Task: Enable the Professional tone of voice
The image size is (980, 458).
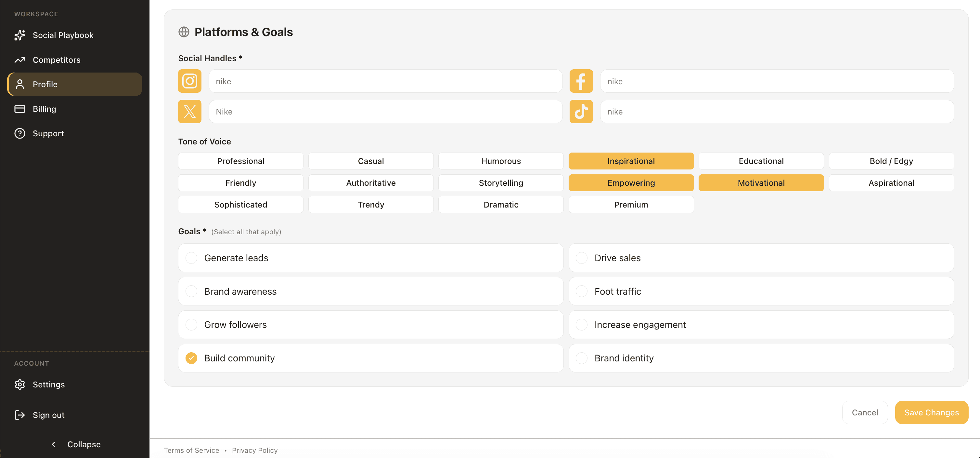Action: coord(240,161)
